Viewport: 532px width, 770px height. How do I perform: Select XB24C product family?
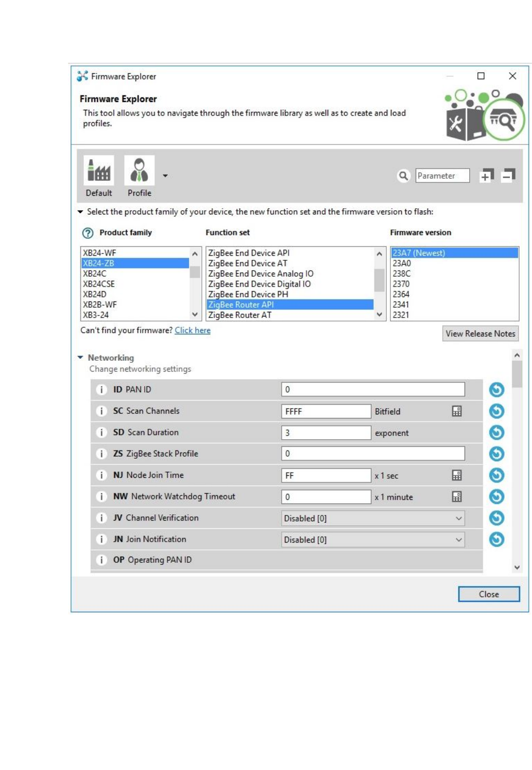click(x=135, y=273)
